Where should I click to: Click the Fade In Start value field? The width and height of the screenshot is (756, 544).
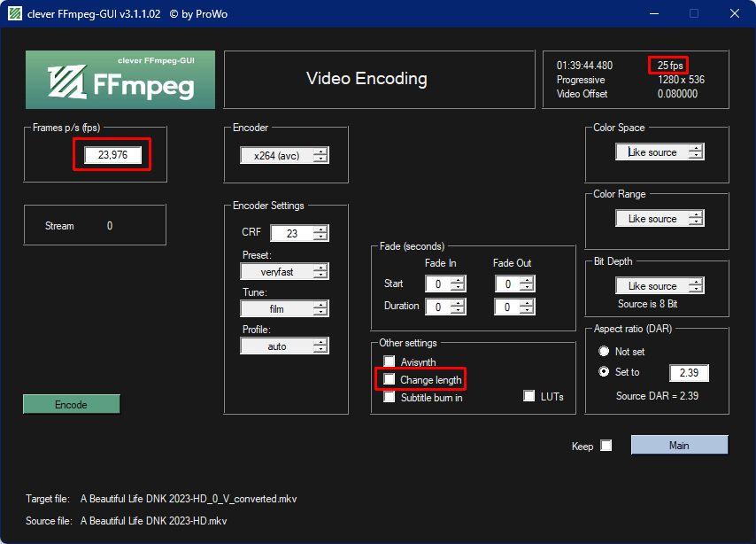438,284
